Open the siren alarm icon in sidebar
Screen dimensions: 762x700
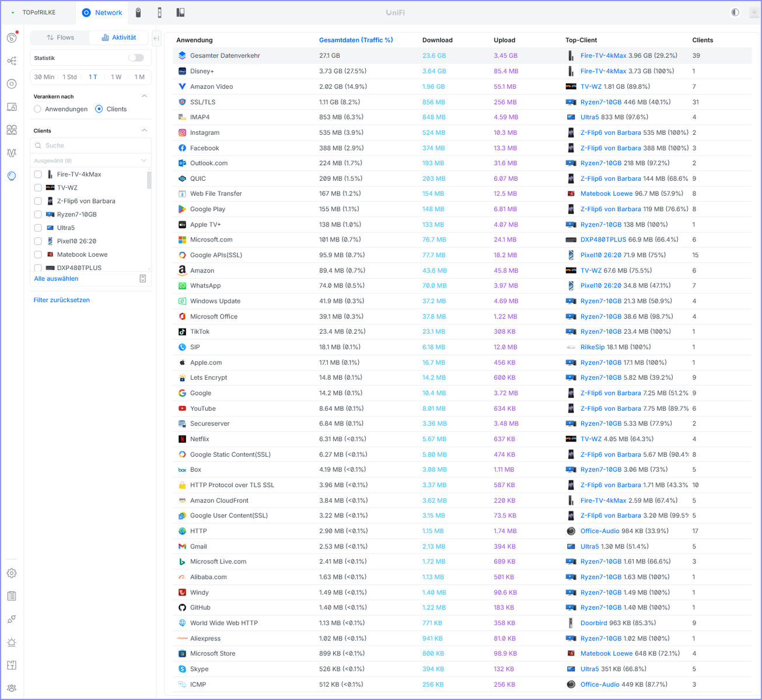click(12, 642)
